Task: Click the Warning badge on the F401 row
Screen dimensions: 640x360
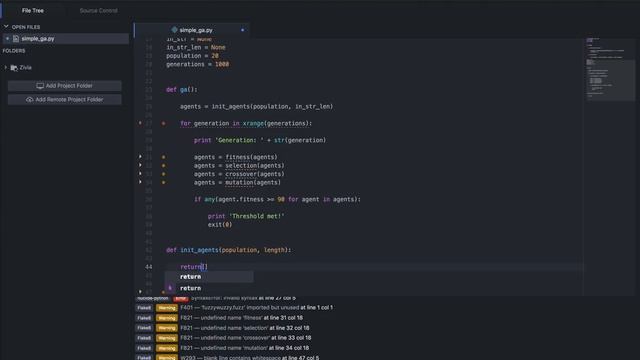Action: (x=167, y=308)
